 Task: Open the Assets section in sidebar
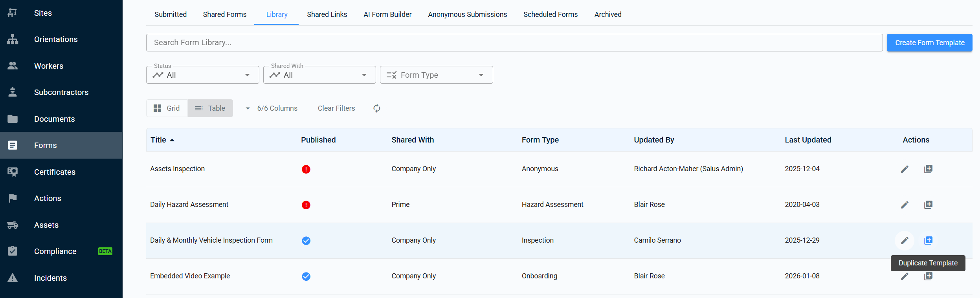[46, 225]
